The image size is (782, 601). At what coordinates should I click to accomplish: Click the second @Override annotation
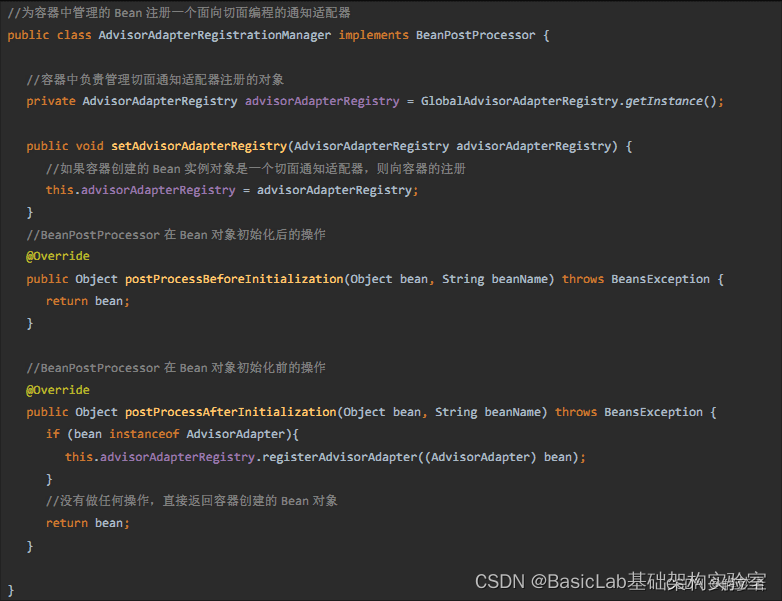click(x=58, y=390)
